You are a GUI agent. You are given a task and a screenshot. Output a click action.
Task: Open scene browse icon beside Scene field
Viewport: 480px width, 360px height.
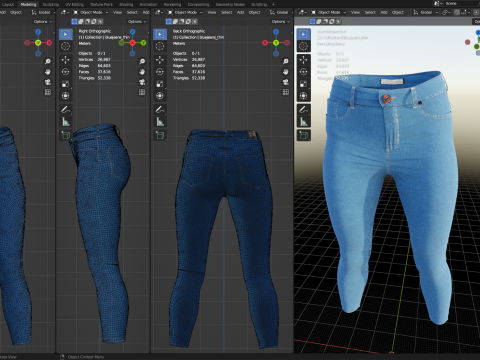point(437,3)
